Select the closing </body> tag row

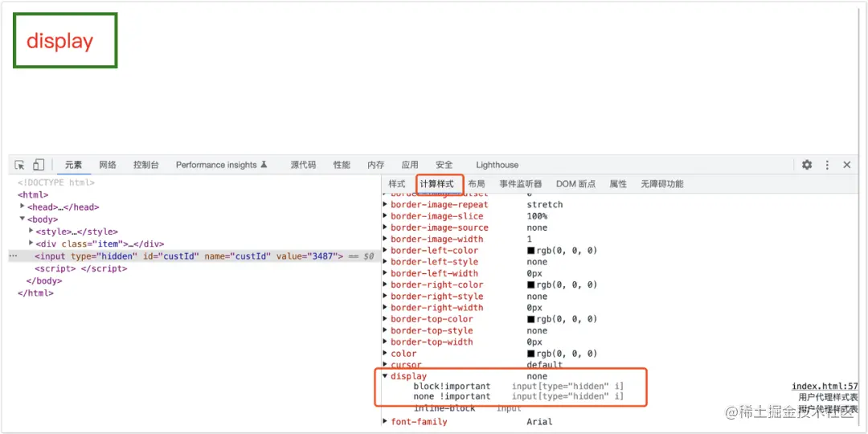coord(44,280)
